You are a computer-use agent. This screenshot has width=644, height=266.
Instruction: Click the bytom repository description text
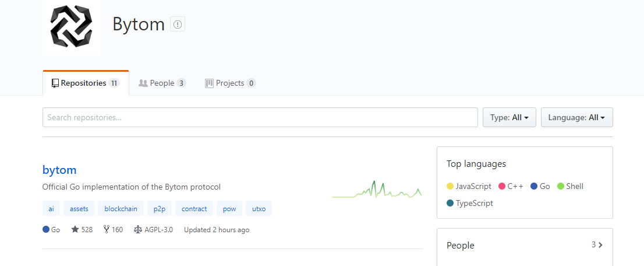pyautogui.click(x=132, y=187)
